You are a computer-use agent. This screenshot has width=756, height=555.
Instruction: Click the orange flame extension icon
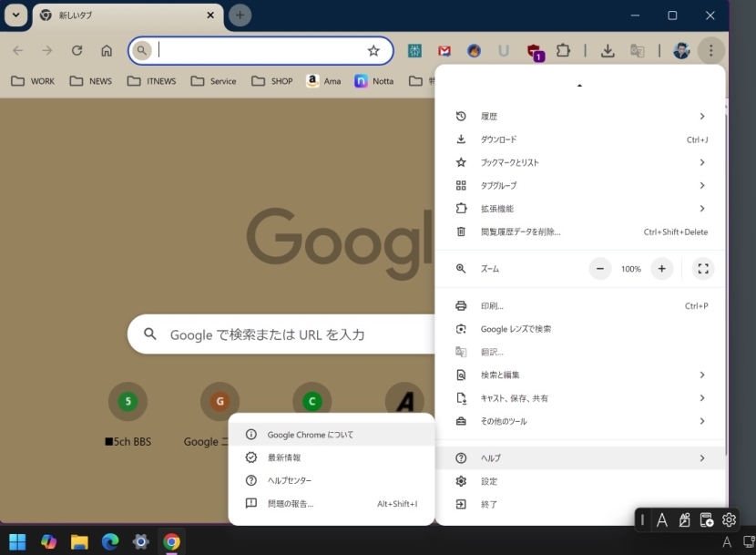[x=474, y=51]
